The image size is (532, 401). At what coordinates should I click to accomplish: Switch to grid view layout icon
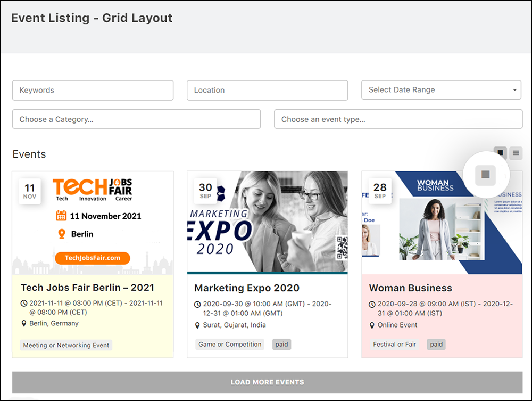click(x=500, y=153)
